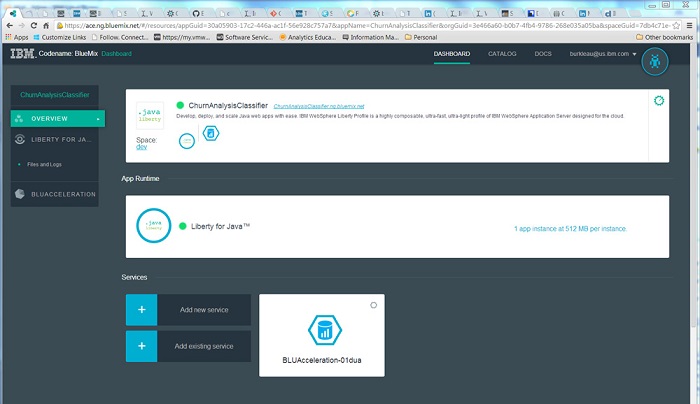Viewport: 700px width, 404px height.
Task: Click Add existing service button
Action: pos(204,346)
